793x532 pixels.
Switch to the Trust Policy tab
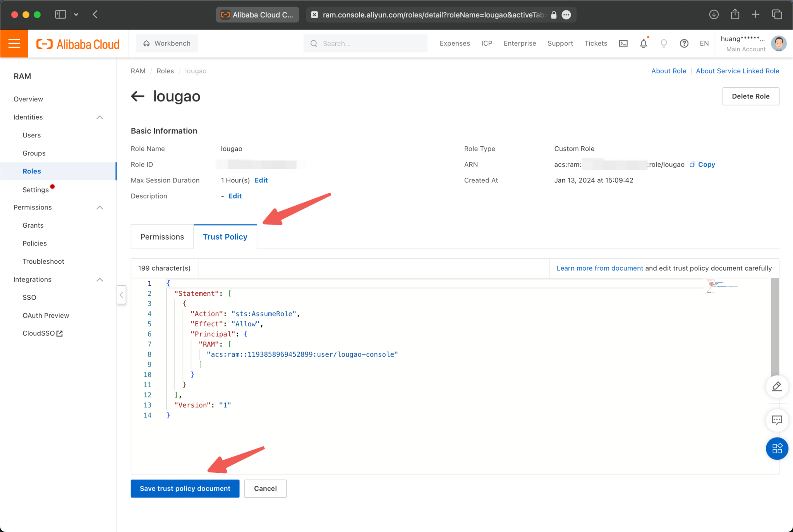225,236
